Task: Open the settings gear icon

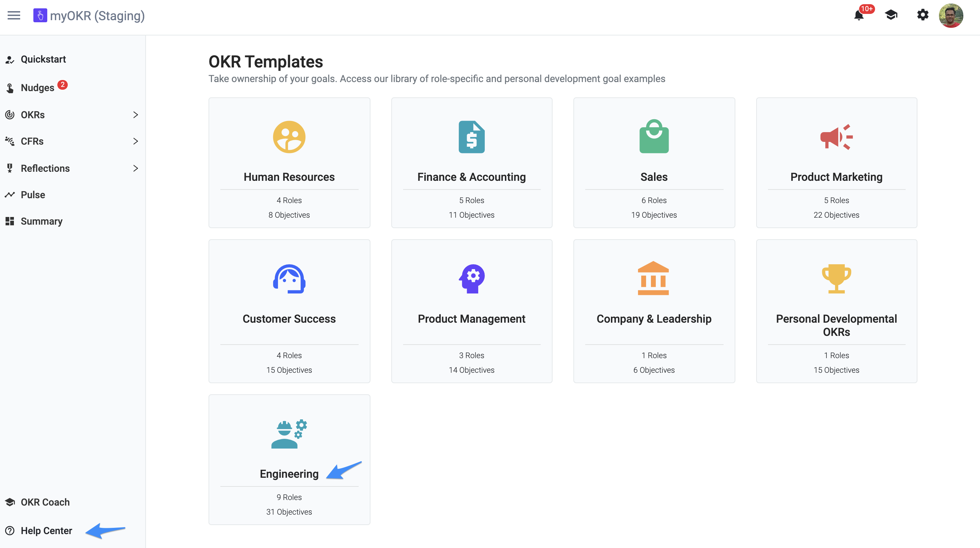Action: click(923, 15)
